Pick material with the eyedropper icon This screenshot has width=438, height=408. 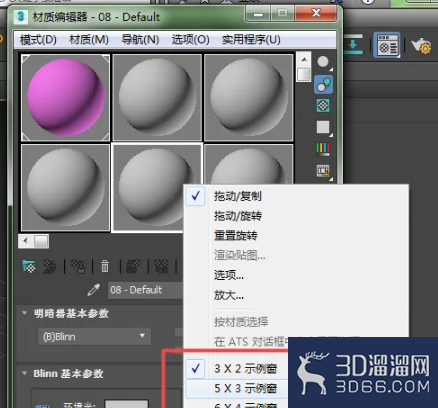[x=94, y=290]
